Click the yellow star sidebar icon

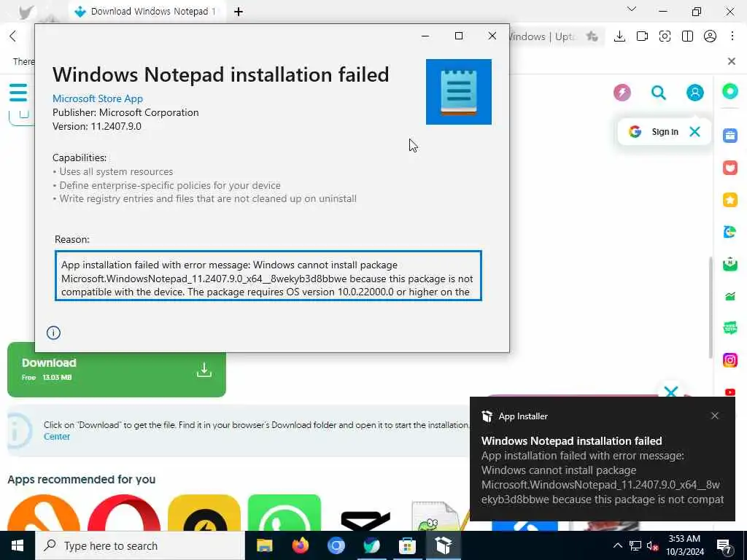pyautogui.click(x=729, y=200)
